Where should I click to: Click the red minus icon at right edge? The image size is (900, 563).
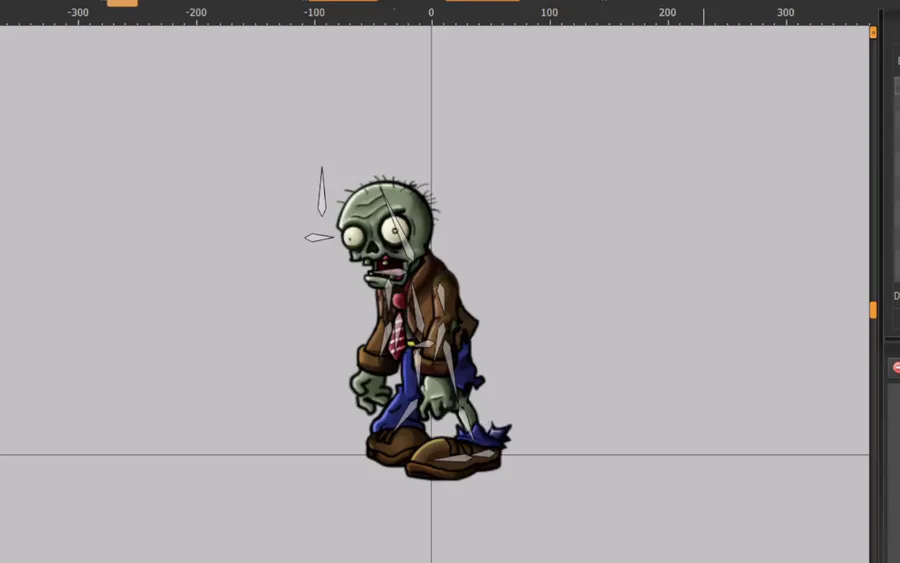897,367
